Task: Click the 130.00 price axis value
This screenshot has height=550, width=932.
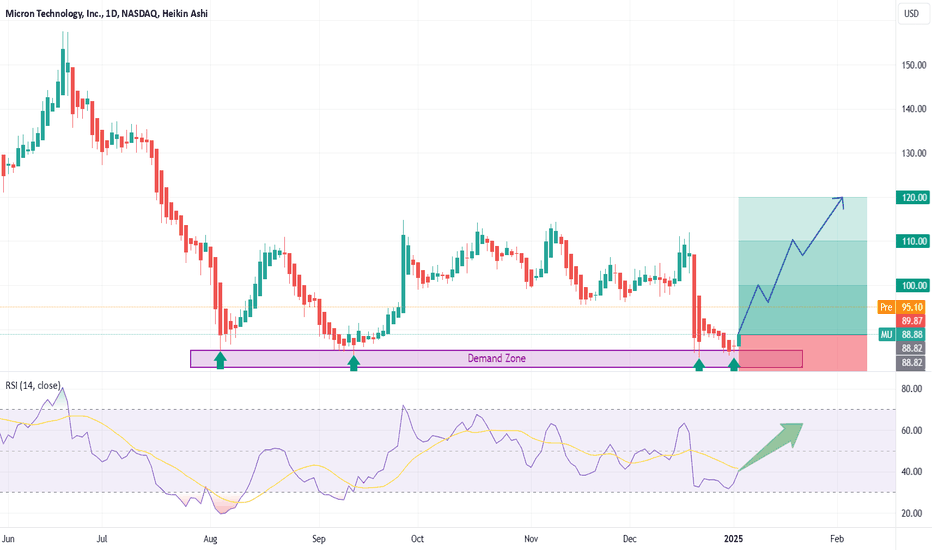Action: tap(914, 153)
